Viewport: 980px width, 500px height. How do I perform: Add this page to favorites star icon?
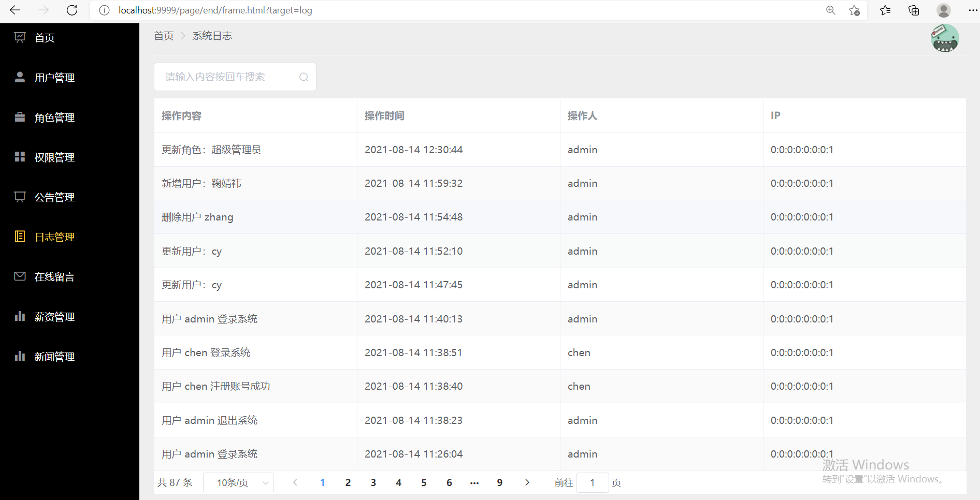pos(855,10)
